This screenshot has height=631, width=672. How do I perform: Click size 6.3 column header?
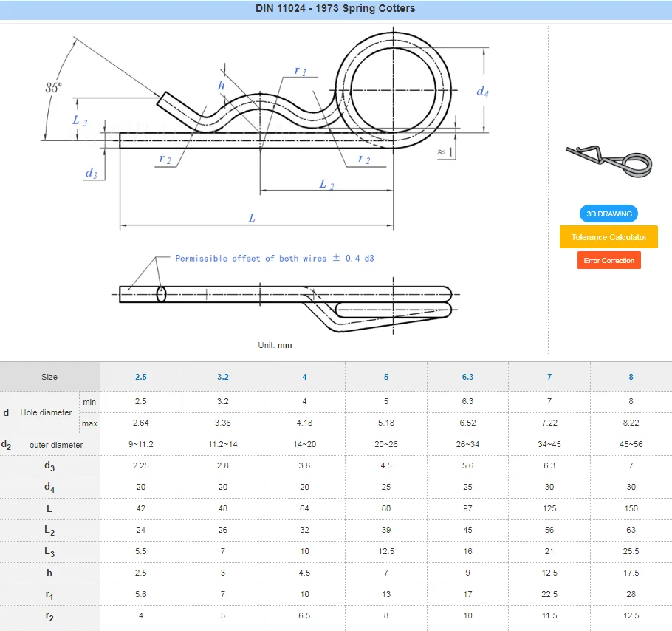click(467, 377)
